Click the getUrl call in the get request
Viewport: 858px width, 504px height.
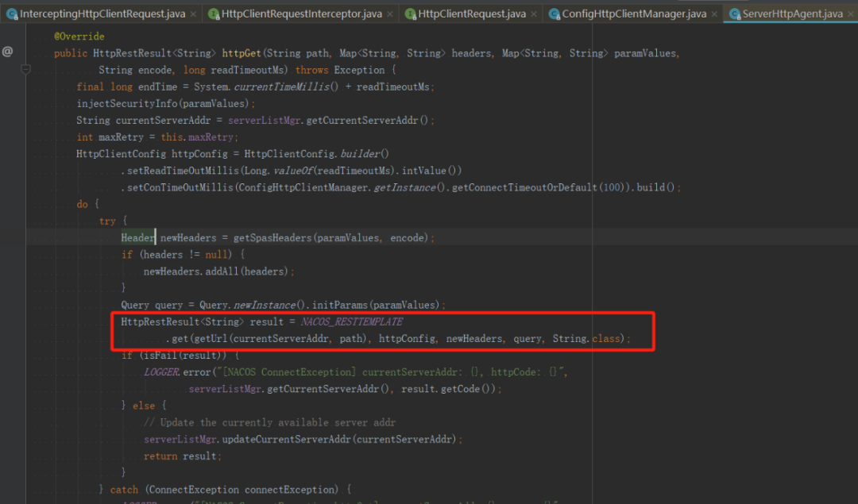pos(211,339)
